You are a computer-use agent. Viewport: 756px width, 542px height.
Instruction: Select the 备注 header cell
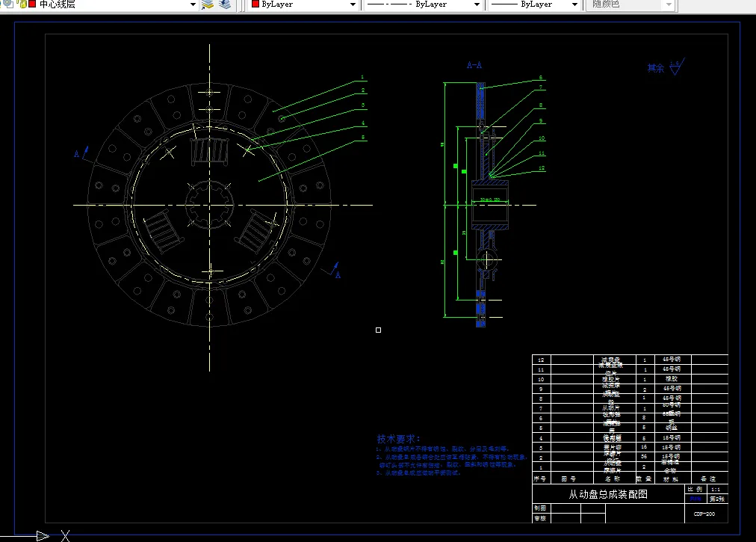tap(708, 478)
